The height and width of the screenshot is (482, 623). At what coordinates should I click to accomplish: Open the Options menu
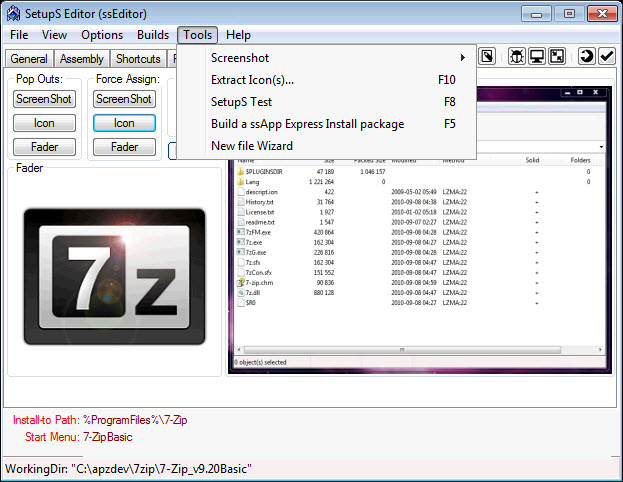point(102,35)
